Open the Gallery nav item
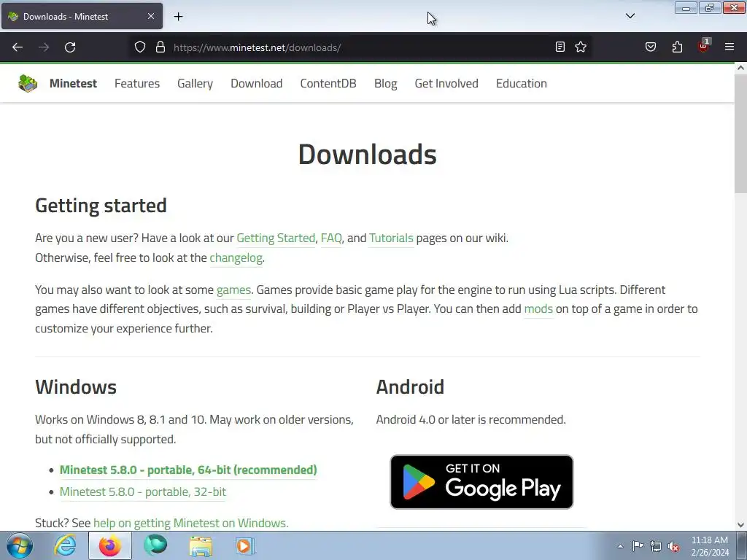 click(x=195, y=83)
